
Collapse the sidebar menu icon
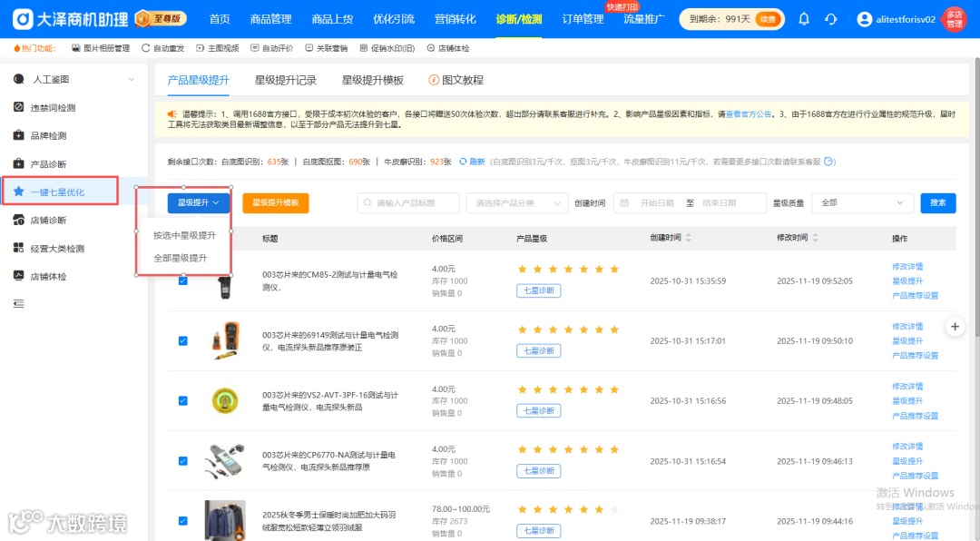[19, 304]
